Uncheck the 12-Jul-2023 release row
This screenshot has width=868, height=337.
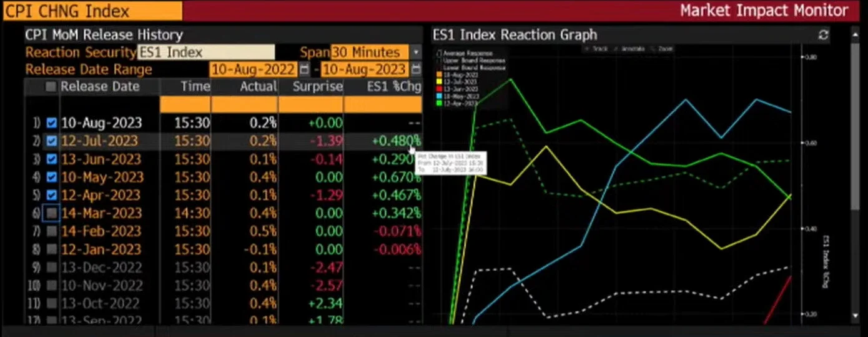(x=52, y=141)
